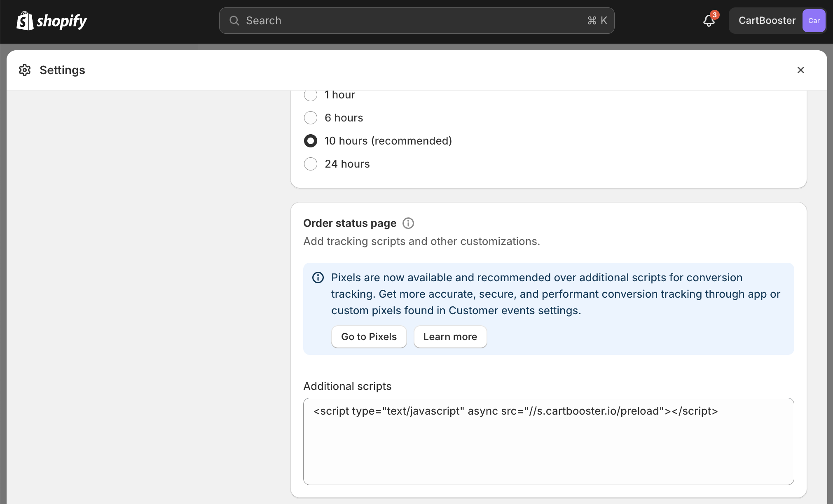The image size is (833, 504).
Task: Open the notifications bell
Action: pyautogui.click(x=708, y=21)
